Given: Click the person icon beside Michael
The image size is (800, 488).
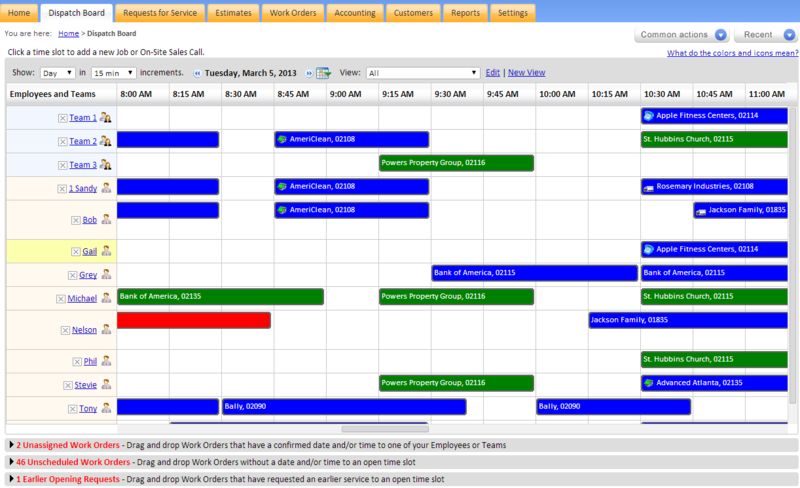Looking at the screenshot, I should tap(106, 298).
